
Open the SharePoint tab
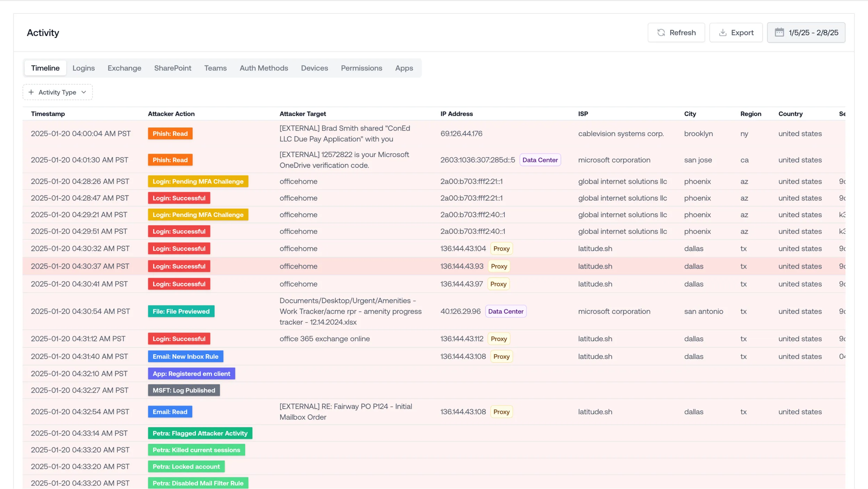click(x=173, y=68)
